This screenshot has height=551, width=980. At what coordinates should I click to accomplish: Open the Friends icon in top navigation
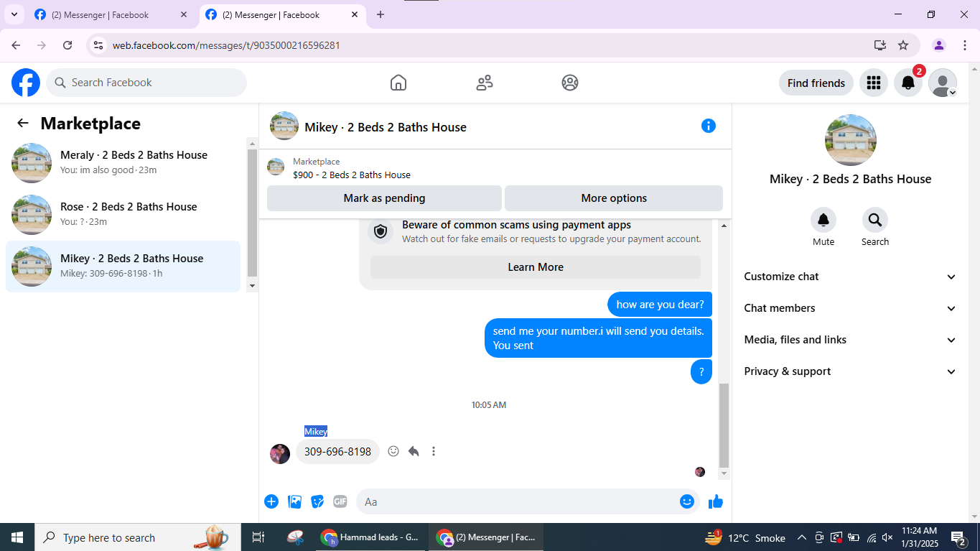[485, 83]
